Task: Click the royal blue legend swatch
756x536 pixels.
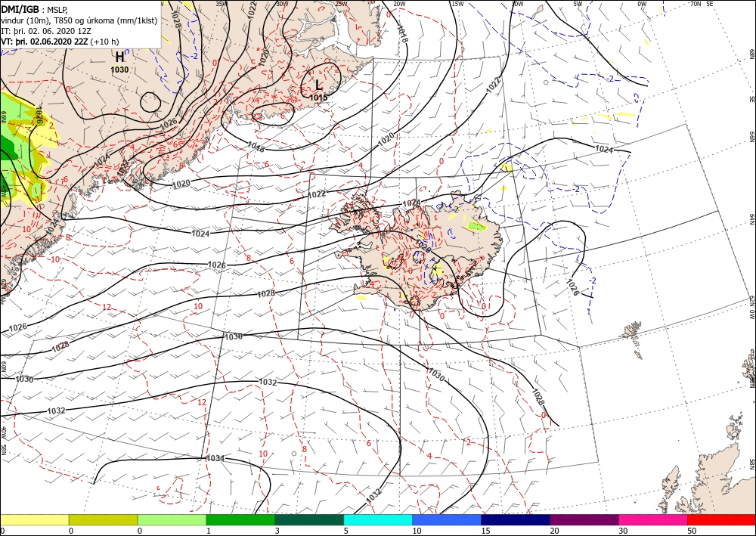Action: 447,519
